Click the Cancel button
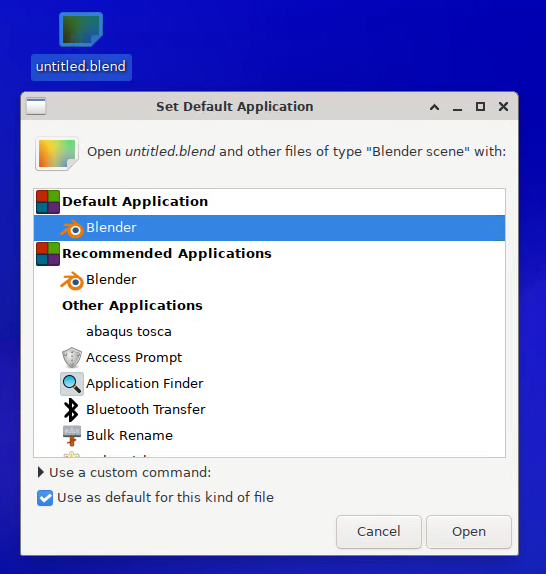 pyautogui.click(x=379, y=532)
